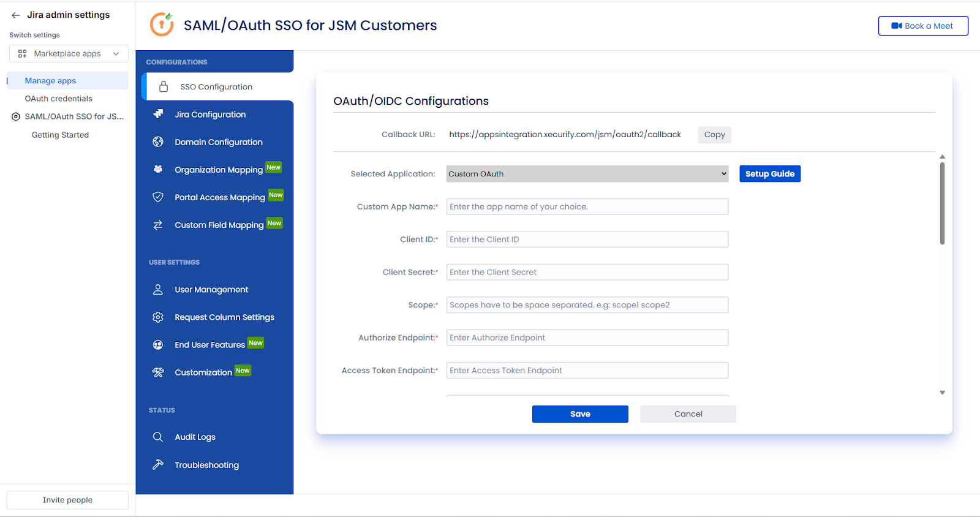Viewport: 980px width, 517px height.
Task: Click the SSO Configuration lock icon
Action: tap(164, 86)
